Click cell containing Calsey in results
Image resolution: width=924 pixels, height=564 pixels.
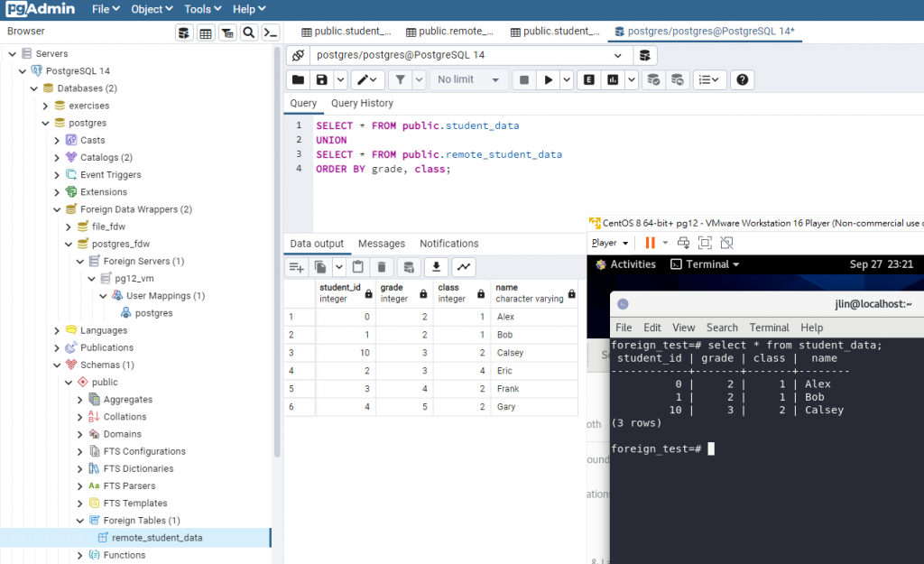point(534,353)
